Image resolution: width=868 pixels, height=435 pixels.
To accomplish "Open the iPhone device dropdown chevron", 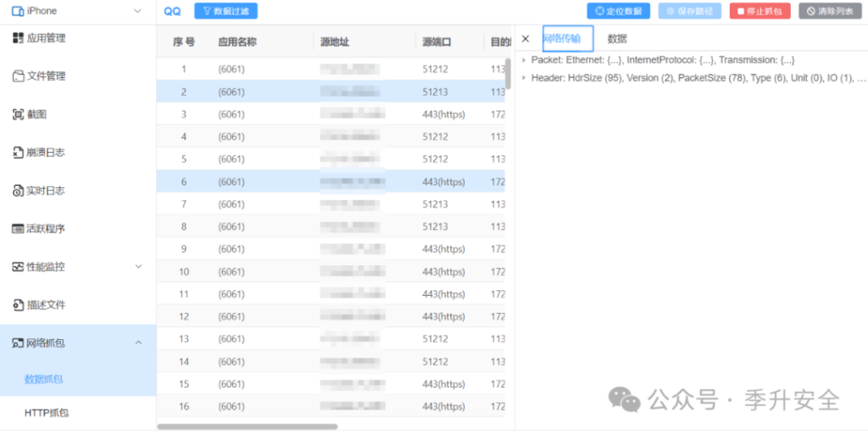I will 137,11.
